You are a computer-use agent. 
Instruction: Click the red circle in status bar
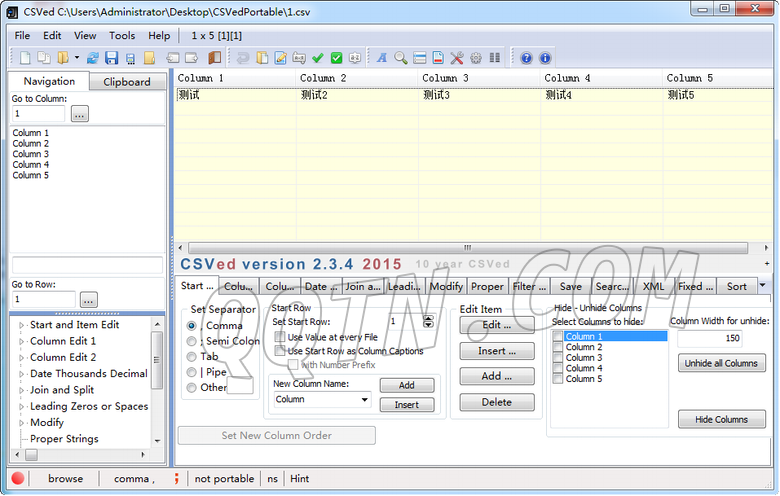point(18,478)
